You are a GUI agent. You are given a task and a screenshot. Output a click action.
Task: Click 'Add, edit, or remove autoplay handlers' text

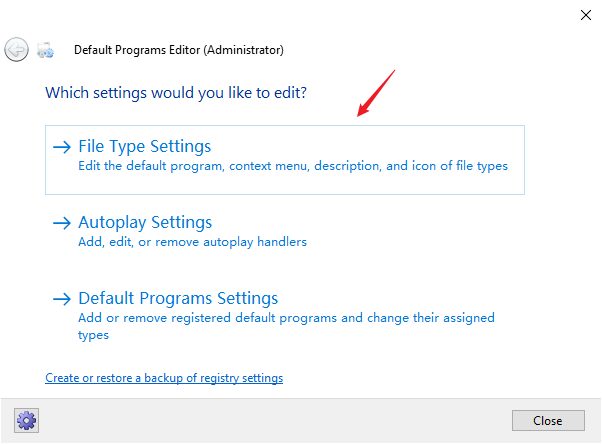point(192,242)
